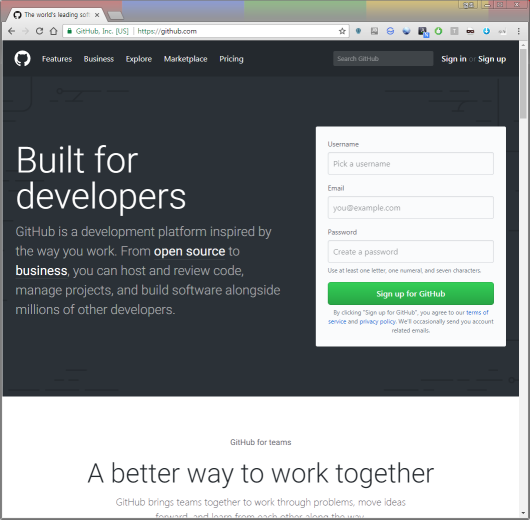
Task: Open the Pricing nav item
Action: [x=231, y=59]
